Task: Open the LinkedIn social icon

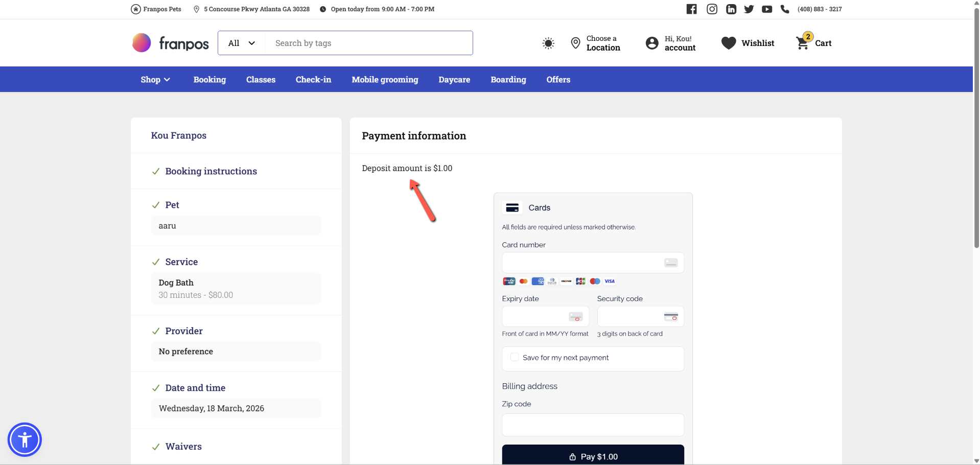Action: click(731, 9)
